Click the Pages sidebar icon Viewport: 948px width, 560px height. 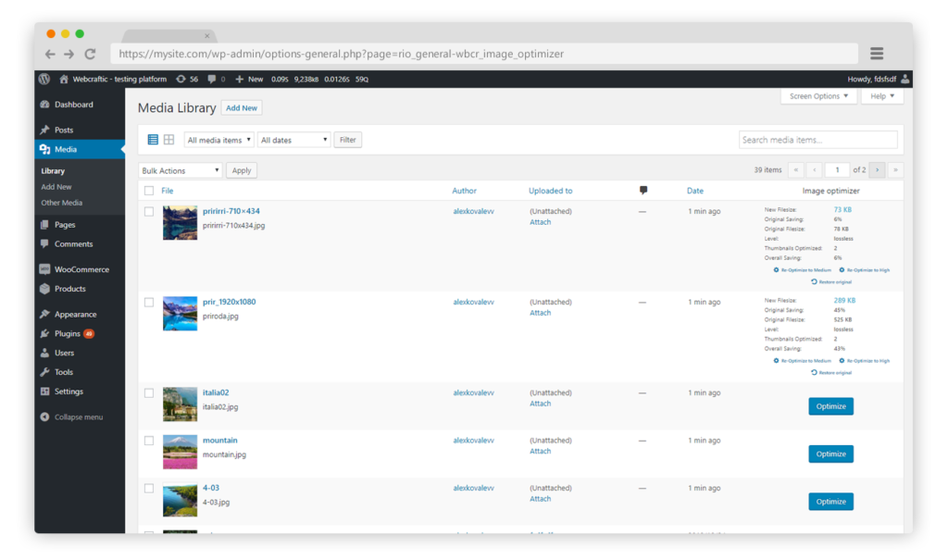44,224
